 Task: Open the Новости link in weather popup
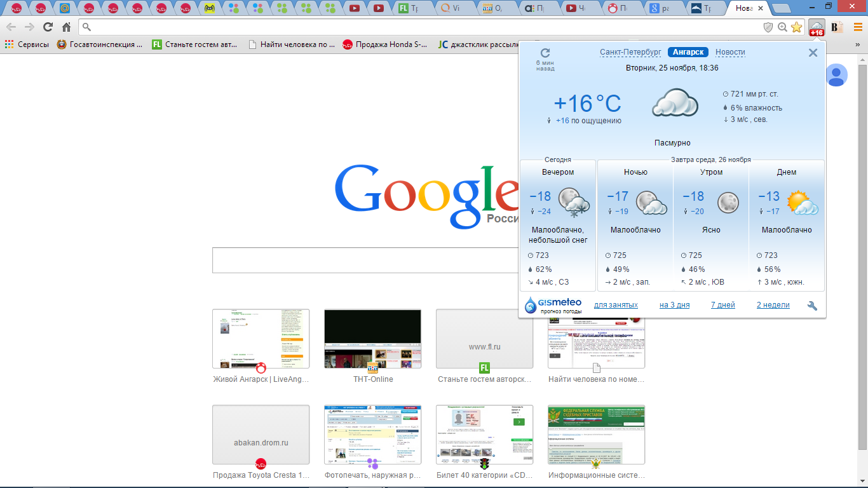[x=730, y=52]
